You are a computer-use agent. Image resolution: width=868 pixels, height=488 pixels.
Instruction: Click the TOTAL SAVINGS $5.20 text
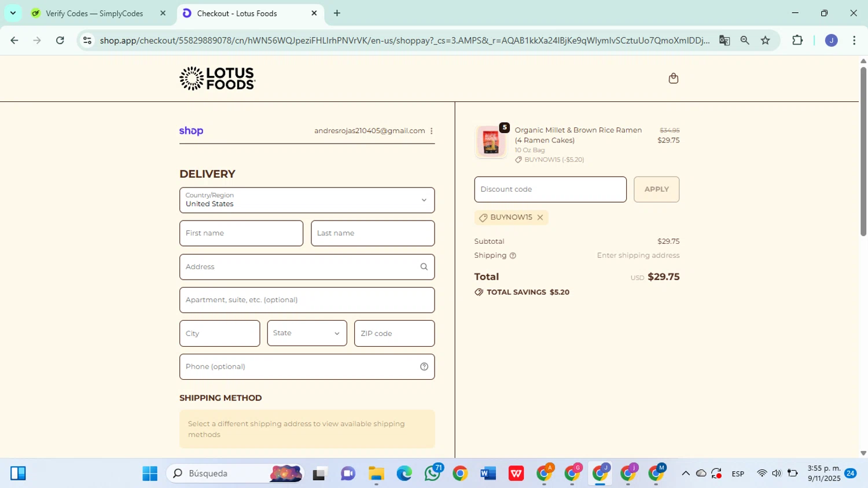tap(528, 292)
